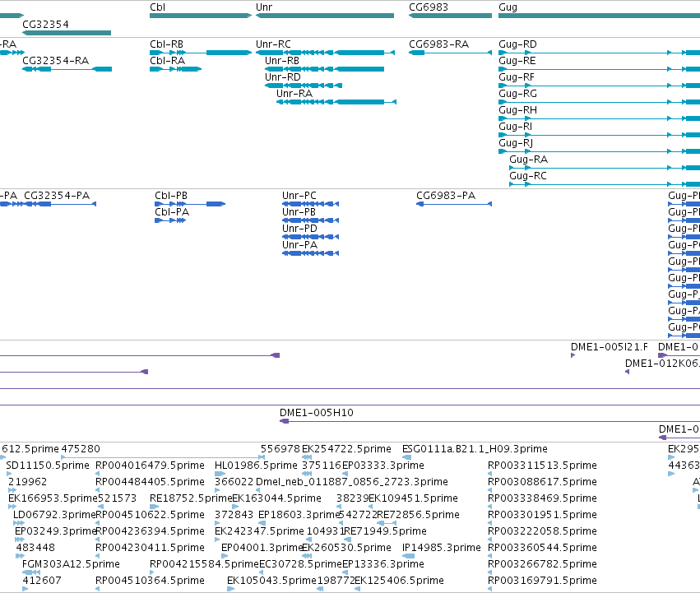Click the CG32354-PA protein label
The height and width of the screenshot is (593, 700).
pos(57,196)
